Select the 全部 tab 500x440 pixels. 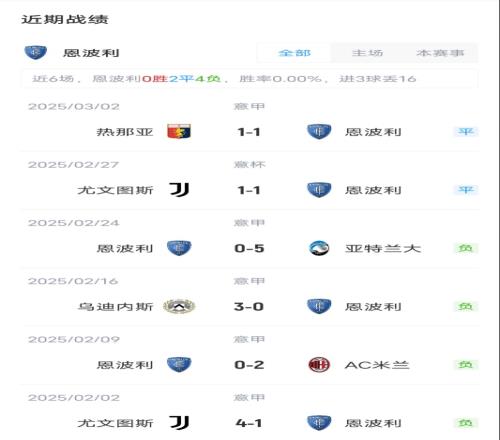coord(294,53)
